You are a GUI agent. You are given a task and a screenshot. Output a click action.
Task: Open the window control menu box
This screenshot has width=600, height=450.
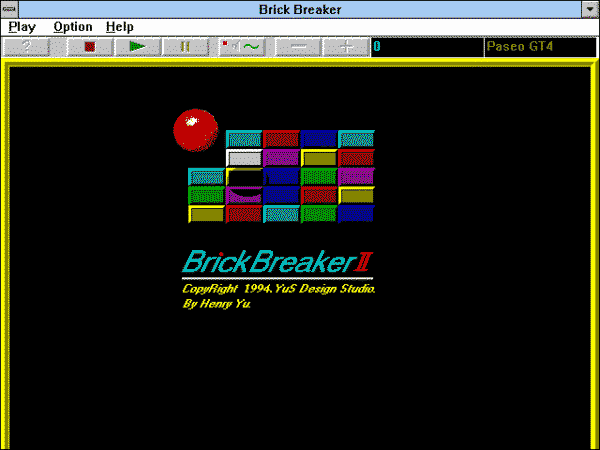[x=10, y=9]
